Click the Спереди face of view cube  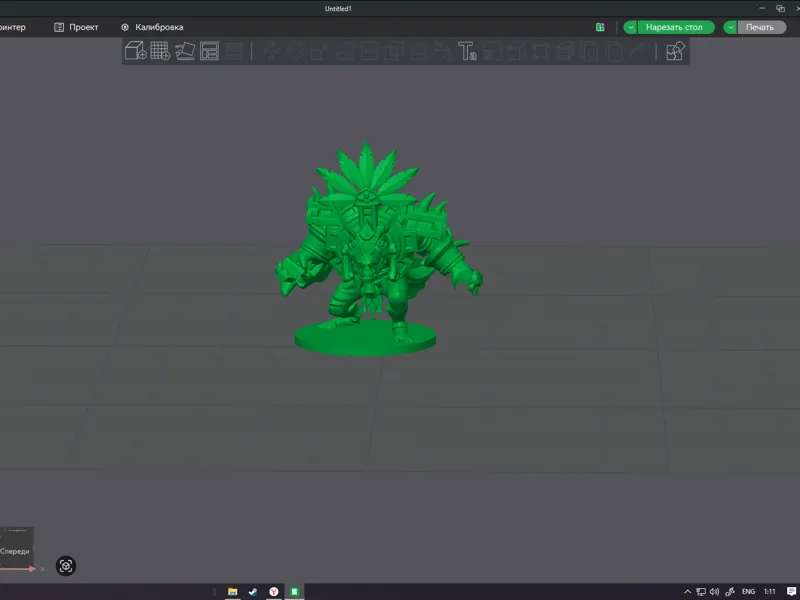click(15, 551)
